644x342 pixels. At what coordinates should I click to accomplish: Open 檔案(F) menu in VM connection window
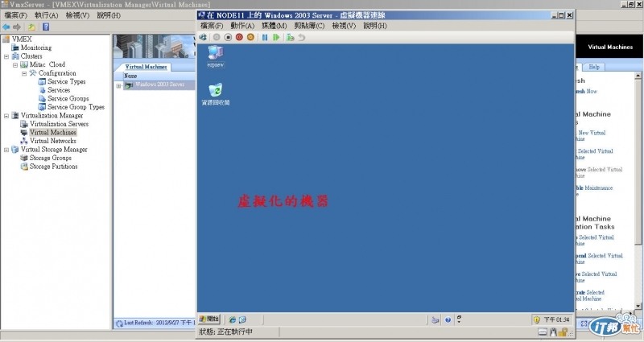coord(212,26)
